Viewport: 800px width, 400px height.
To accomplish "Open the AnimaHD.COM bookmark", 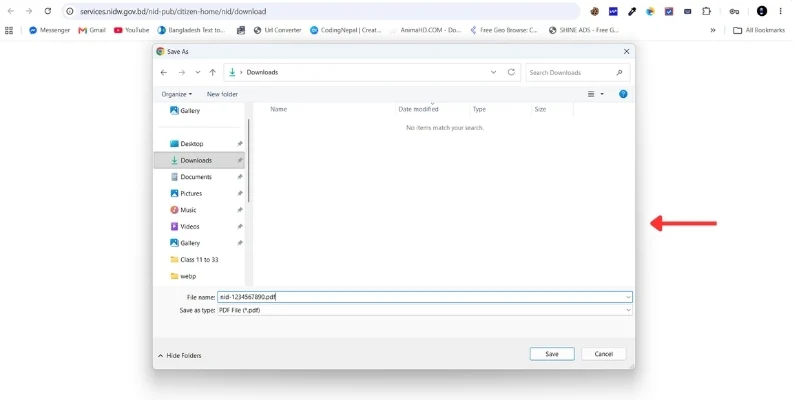I will click(426, 30).
